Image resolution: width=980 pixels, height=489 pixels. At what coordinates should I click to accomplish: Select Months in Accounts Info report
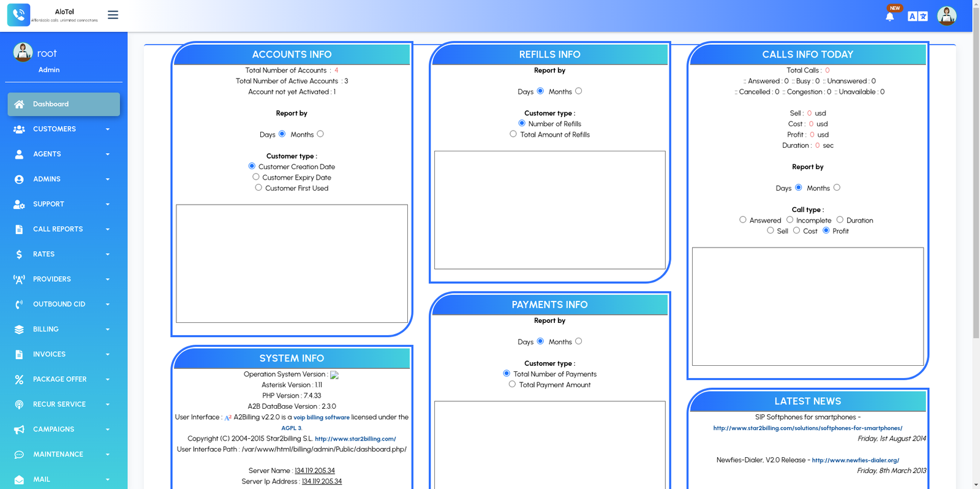(x=320, y=134)
